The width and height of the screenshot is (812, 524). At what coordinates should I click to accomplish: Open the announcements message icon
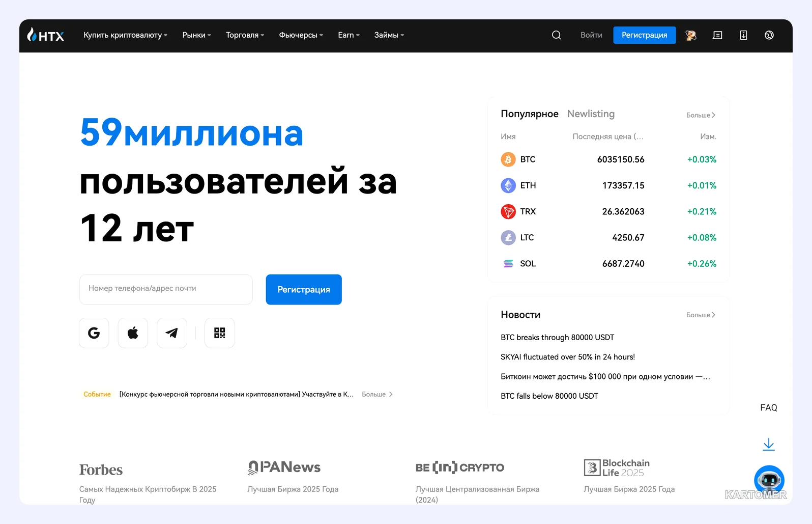coord(717,35)
